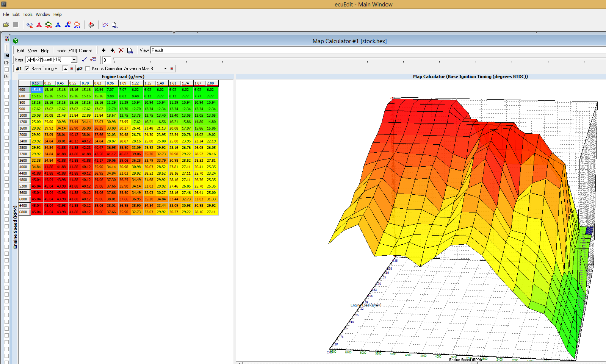Image resolution: width=606 pixels, height=364 pixels.
Task: Open the graph chart tool icon
Action: [105, 25]
